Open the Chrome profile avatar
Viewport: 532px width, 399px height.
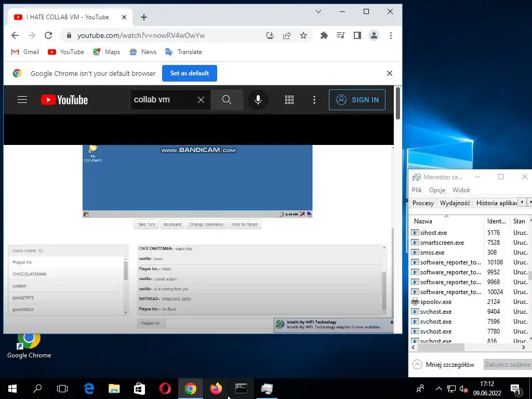point(374,35)
